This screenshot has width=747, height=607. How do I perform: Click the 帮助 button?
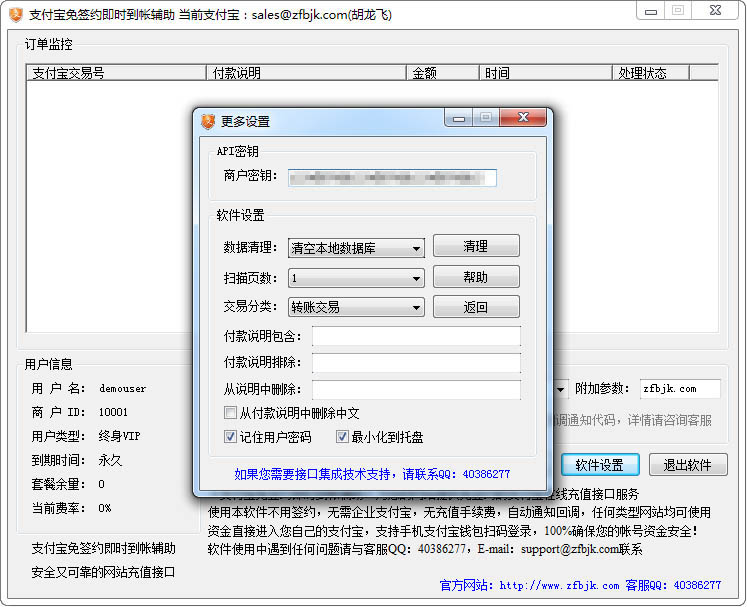point(476,277)
